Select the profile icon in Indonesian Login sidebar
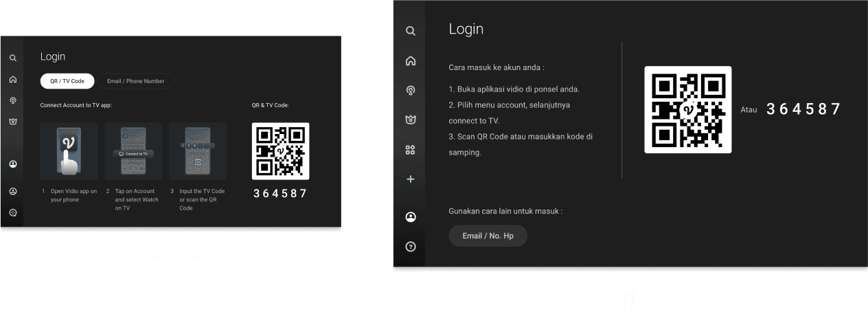This screenshot has height=314, width=868. coord(411,217)
